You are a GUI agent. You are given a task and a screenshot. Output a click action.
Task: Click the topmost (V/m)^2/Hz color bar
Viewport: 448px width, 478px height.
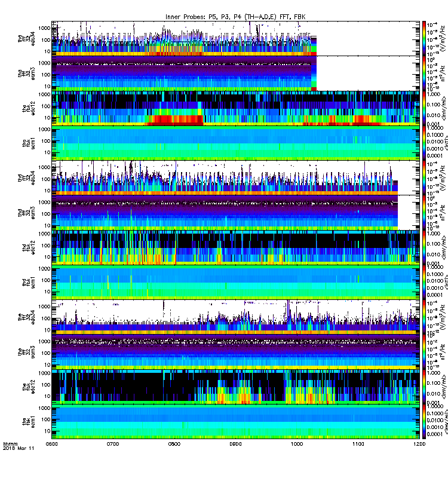424,38
